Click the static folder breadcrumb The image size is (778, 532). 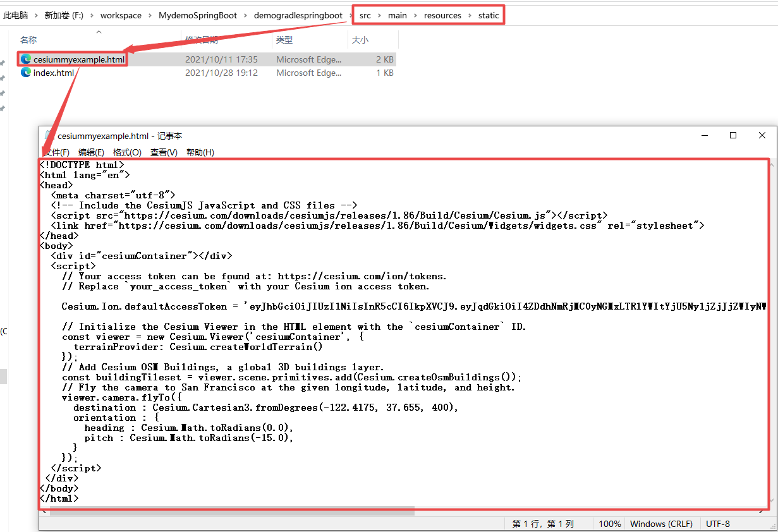click(x=489, y=15)
